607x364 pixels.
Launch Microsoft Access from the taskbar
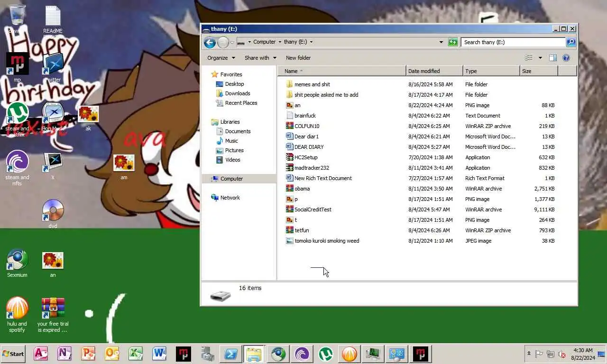41,354
